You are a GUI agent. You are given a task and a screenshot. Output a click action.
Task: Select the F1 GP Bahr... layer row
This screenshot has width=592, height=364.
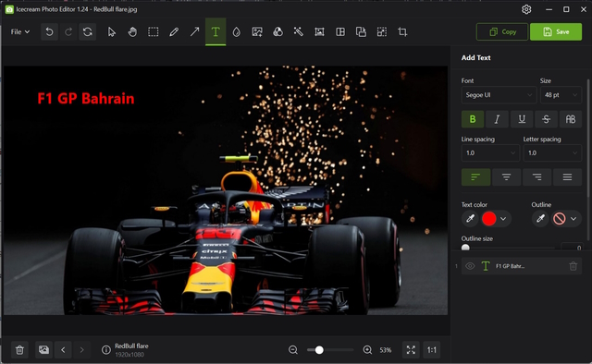pyautogui.click(x=522, y=266)
